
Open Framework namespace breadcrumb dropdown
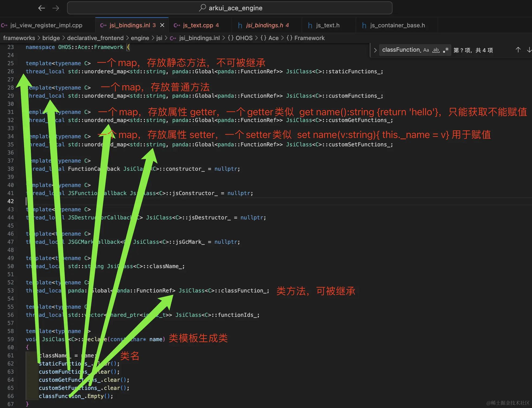305,38
